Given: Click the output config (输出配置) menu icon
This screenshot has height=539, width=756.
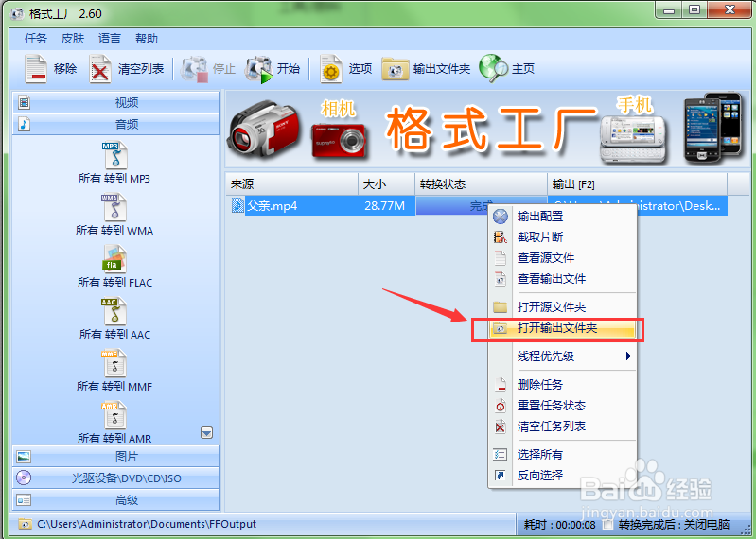Looking at the screenshot, I should tap(501, 217).
